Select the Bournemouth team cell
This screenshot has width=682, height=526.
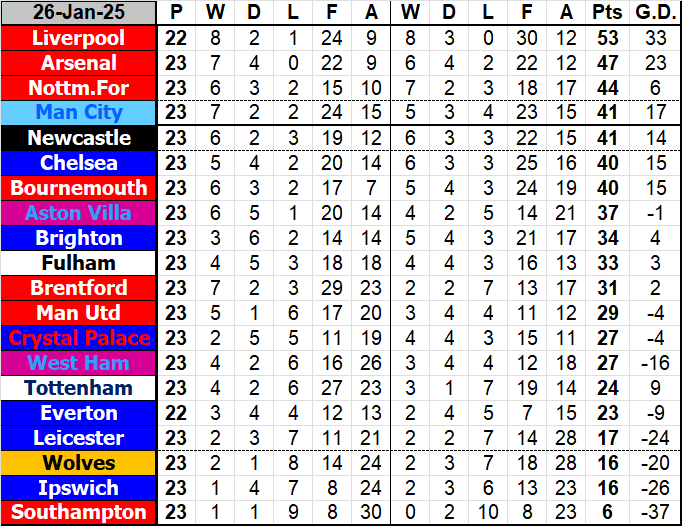[x=79, y=188]
